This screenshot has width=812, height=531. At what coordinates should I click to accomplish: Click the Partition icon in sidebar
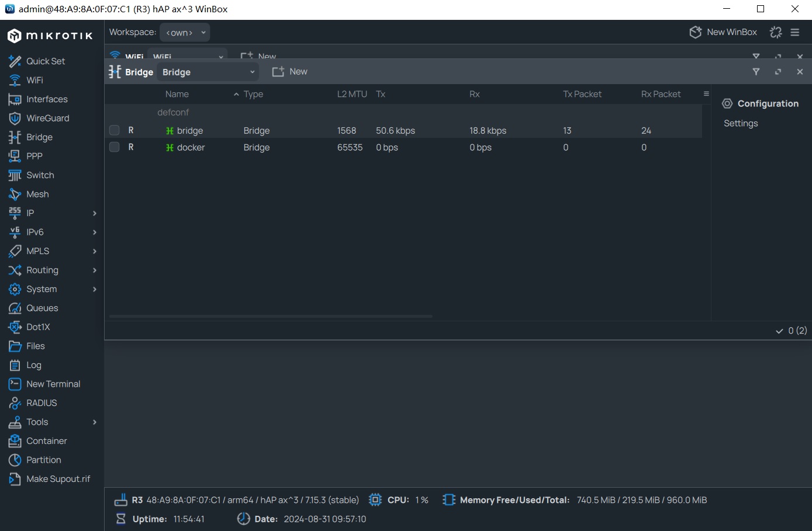click(15, 460)
